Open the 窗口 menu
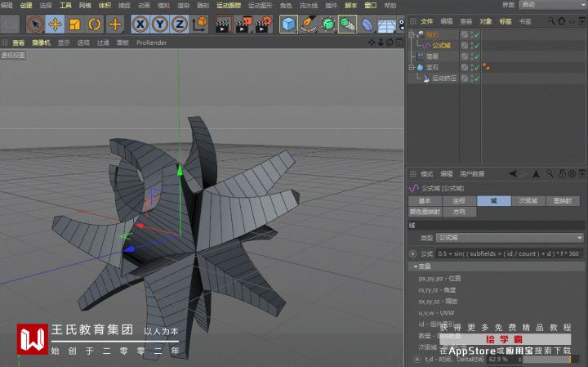This screenshot has width=588, height=367. click(x=371, y=5)
